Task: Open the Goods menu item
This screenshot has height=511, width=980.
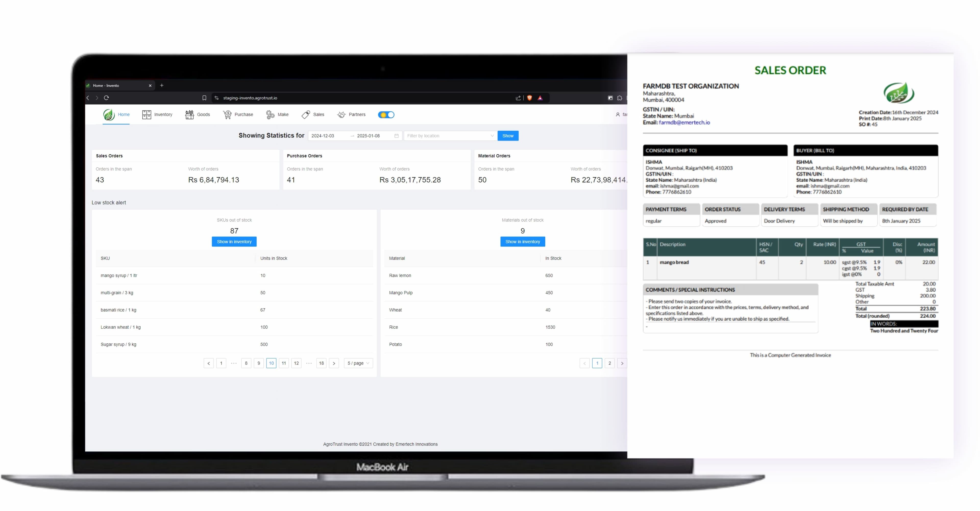Action: 204,115
